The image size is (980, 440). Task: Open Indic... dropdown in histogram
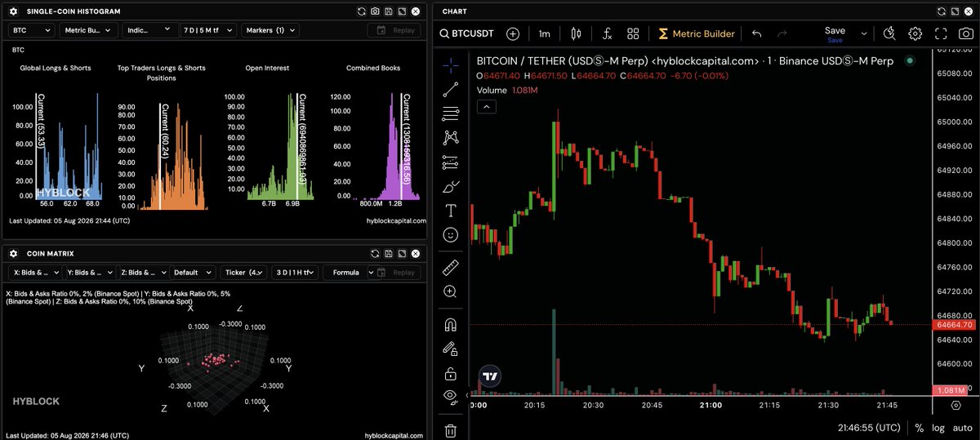coord(150,30)
